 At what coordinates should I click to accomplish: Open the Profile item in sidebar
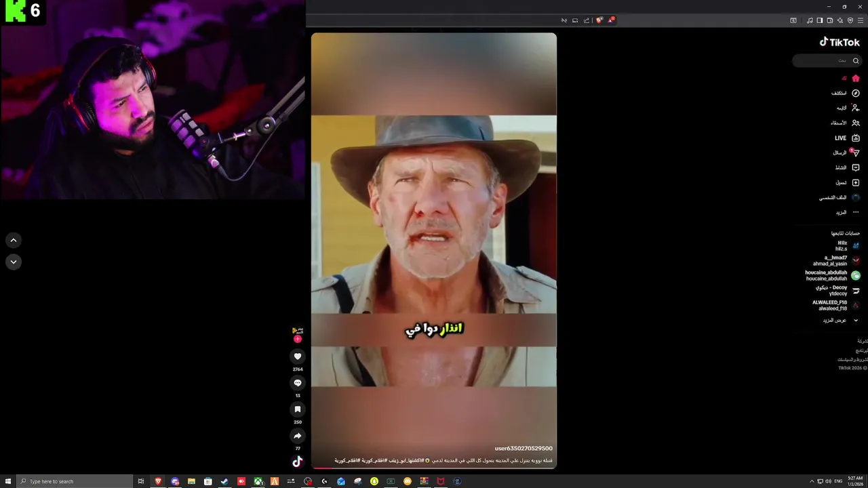[840, 197]
